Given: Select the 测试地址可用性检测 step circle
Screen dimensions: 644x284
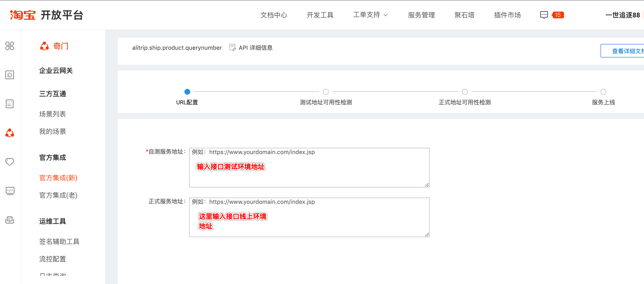Looking at the screenshot, I should click(326, 92).
